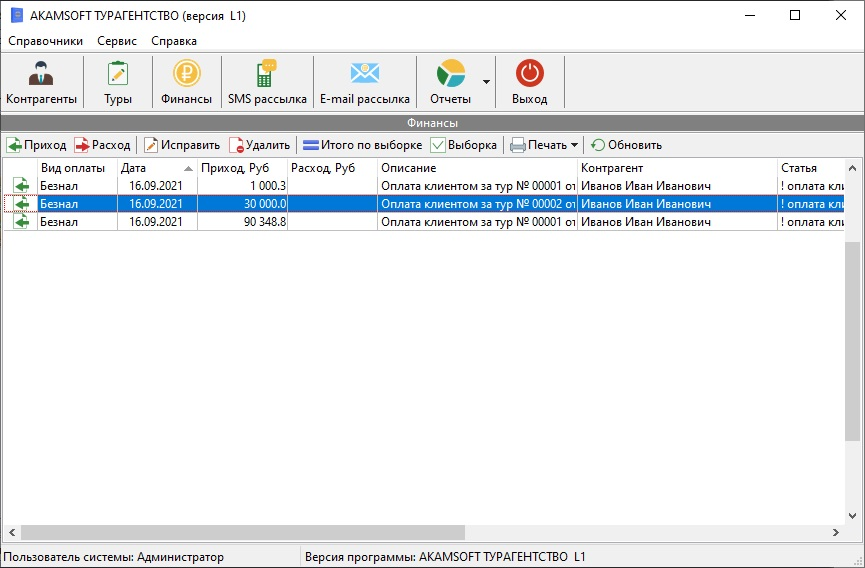
Task: Add a new Расход entry
Action: tap(103, 145)
